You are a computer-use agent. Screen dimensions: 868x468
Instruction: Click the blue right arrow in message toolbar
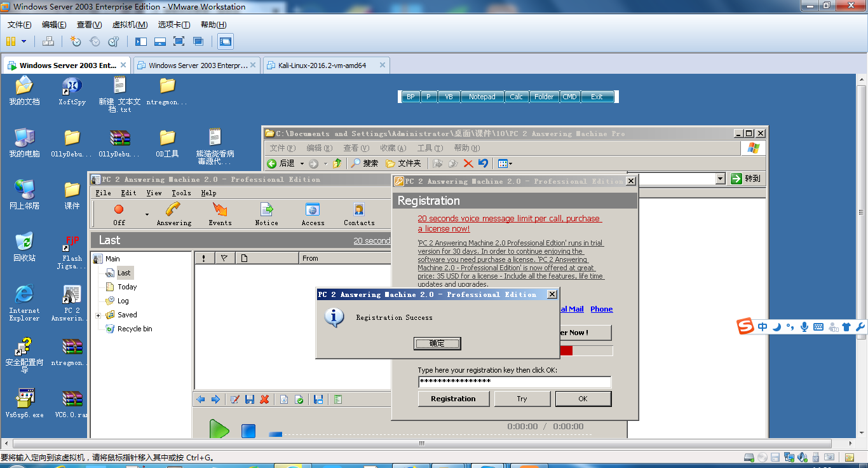coord(215,399)
